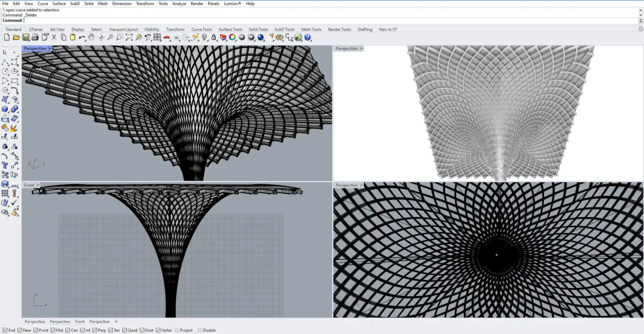
Task: Click the Explode tool icon
Action: pyautogui.click(x=14, y=129)
